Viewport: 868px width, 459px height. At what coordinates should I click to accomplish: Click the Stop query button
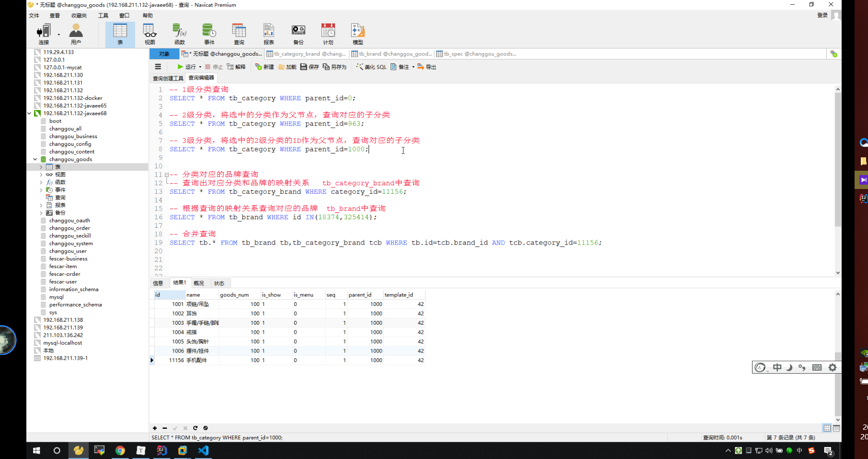(214, 67)
